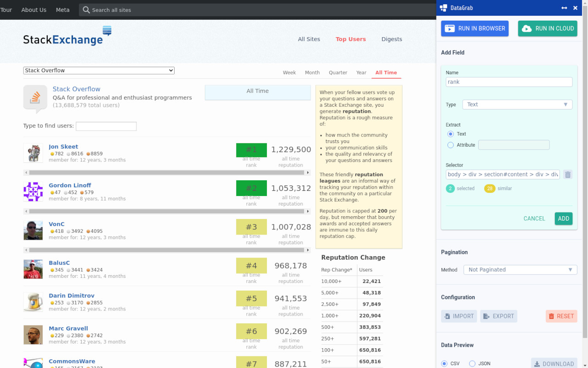Screen dimensions: 588x368
Task: Click the left arrow of Gordon Linoff's scrollbar
Action: tap(26, 211)
